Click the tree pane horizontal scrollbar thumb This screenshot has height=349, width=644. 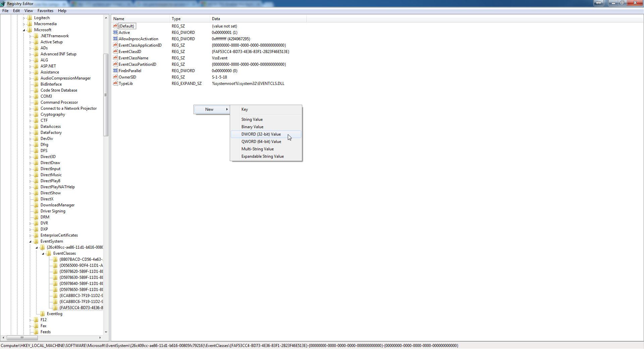tap(22, 338)
